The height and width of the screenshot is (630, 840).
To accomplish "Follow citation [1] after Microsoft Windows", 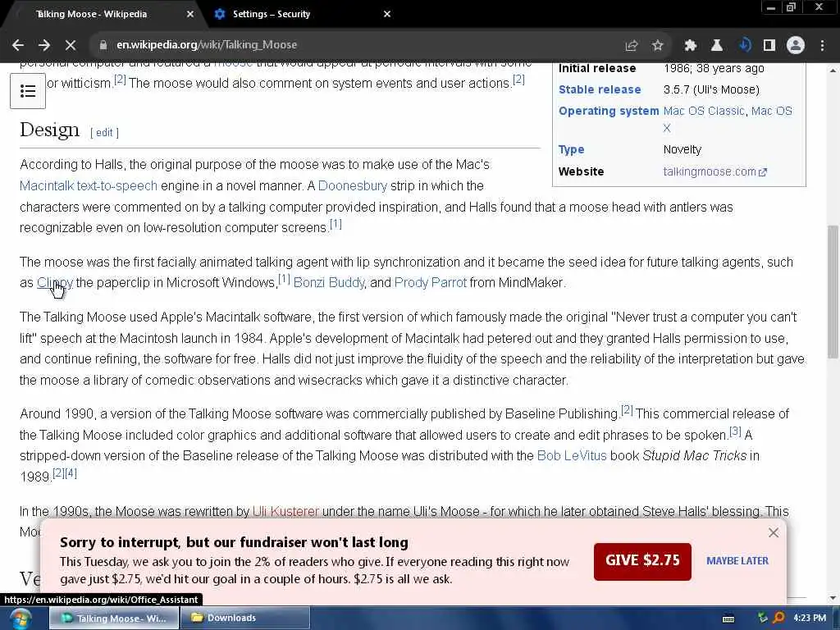I will click(x=284, y=279).
